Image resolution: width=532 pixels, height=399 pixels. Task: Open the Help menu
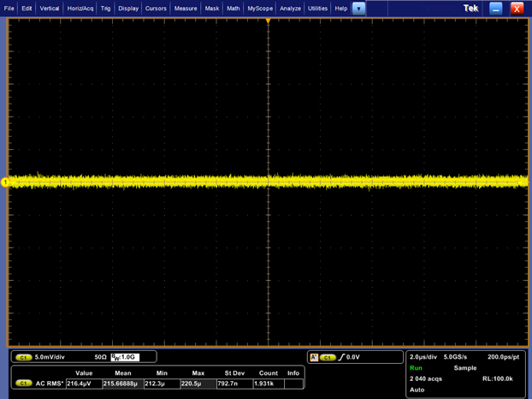click(x=341, y=9)
